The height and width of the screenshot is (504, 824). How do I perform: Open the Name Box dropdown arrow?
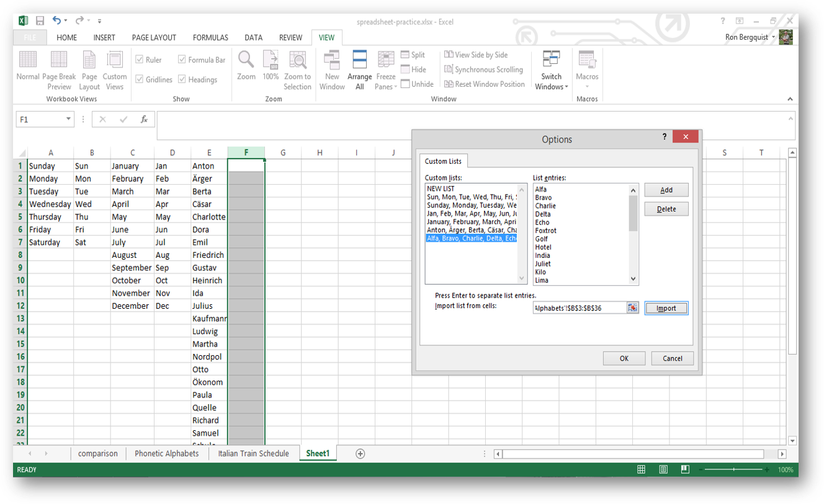pos(68,120)
